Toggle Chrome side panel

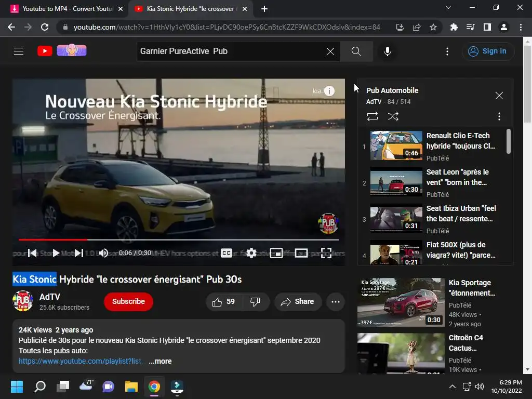[487, 27]
